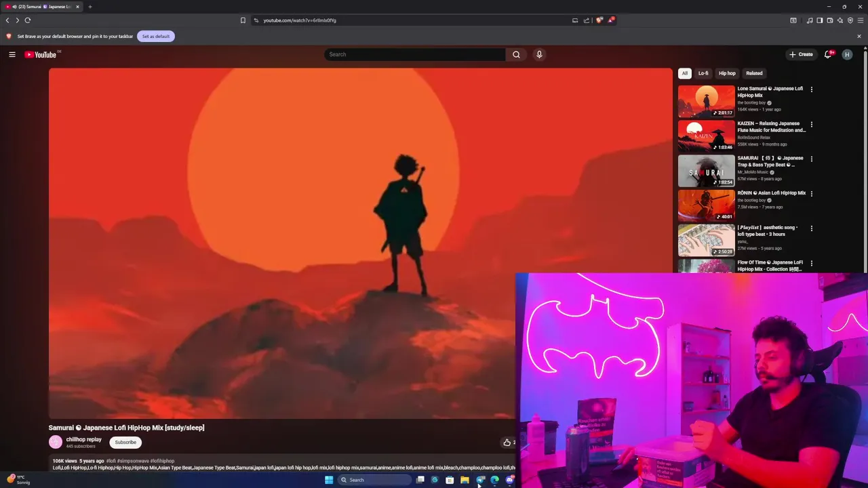This screenshot has width=868, height=488.
Task: Open a new browser tab with plus
Action: [x=90, y=7]
